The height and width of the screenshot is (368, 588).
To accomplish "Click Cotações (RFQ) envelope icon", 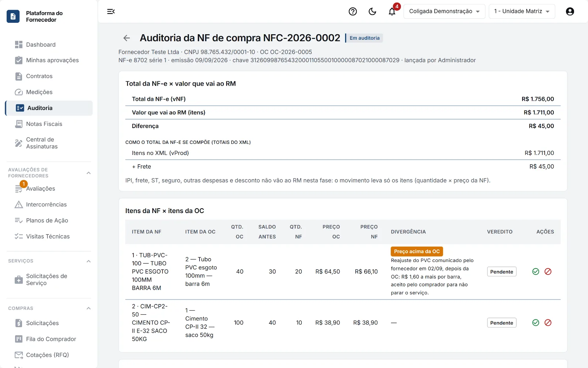I will [x=19, y=355].
